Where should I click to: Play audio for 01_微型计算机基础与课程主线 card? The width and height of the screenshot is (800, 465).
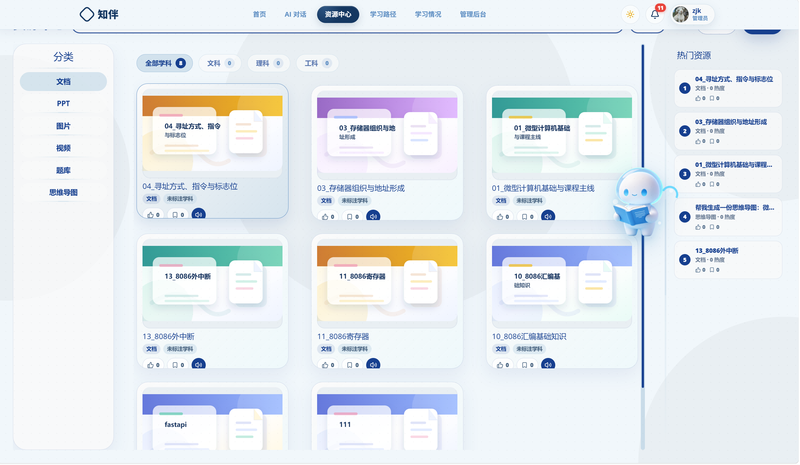click(x=548, y=216)
